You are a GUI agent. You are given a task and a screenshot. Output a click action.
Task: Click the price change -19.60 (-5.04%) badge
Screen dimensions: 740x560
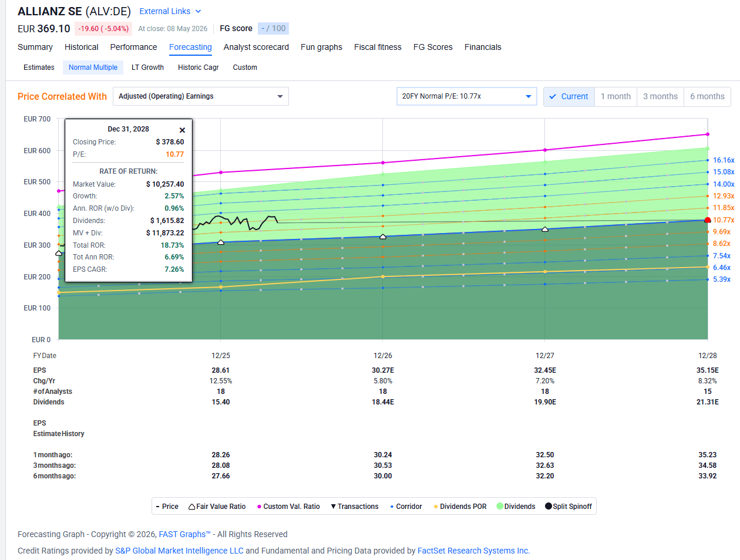coord(103,28)
